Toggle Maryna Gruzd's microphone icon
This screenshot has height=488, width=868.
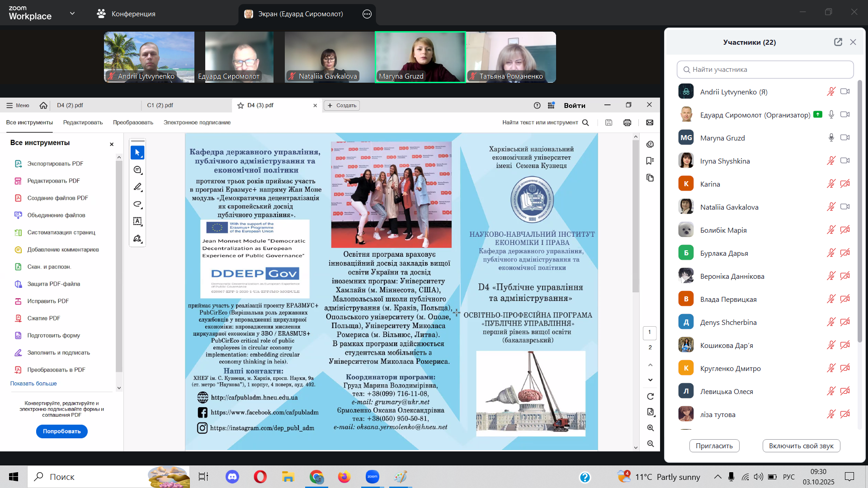(x=831, y=138)
